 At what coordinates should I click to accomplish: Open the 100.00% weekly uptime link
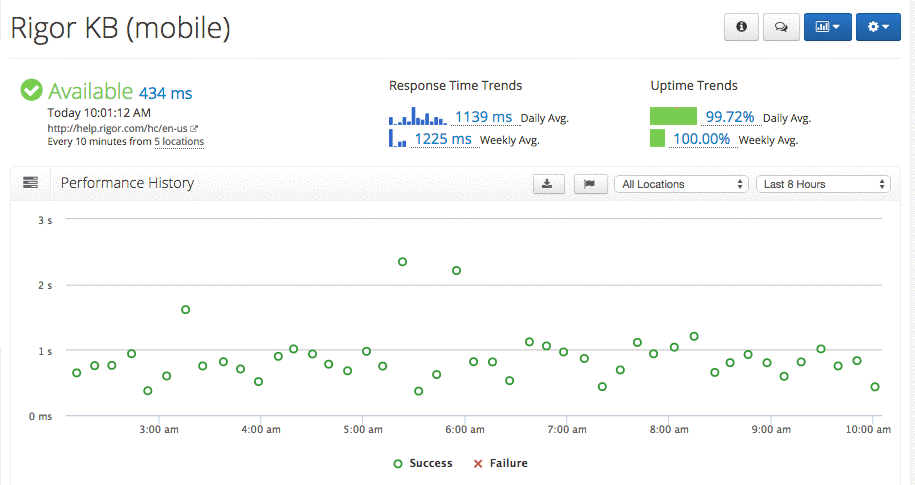point(701,139)
